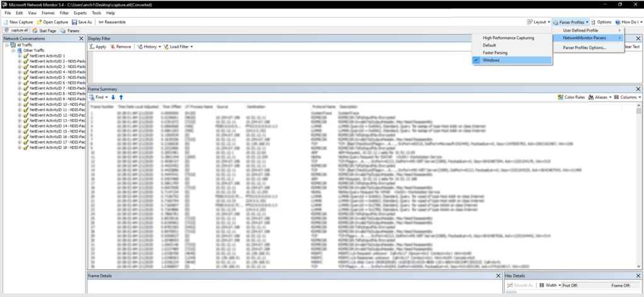This screenshot has width=644, height=297.
Task: Click the New Capture toolbar icon
Action: [6, 22]
